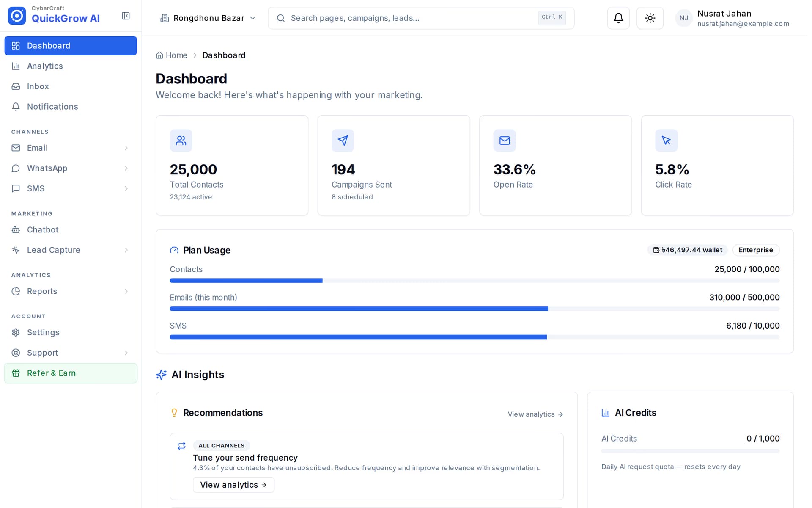The height and width of the screenshot is (508, 812).
Task: Click the Inbox tray icon
Action: coord(16,86)
